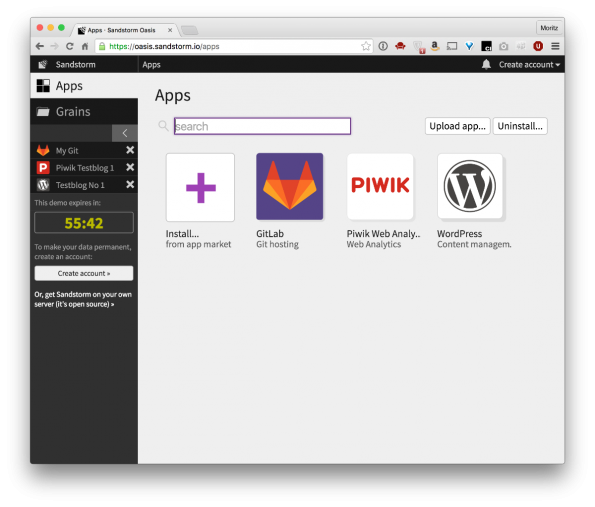Open the Grains section in sidebar
This screenshot has width=595, height=507.
(x=84, y=112)
